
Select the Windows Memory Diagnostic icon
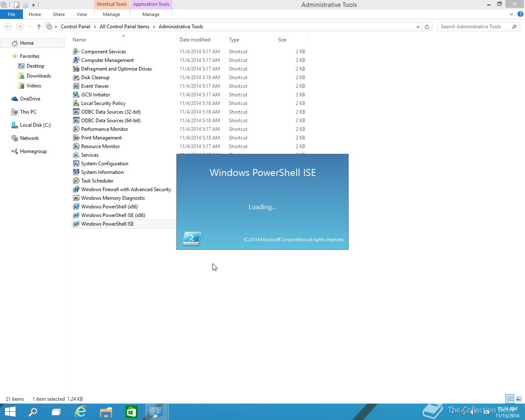pyautogui.click(x=76, y=198)
